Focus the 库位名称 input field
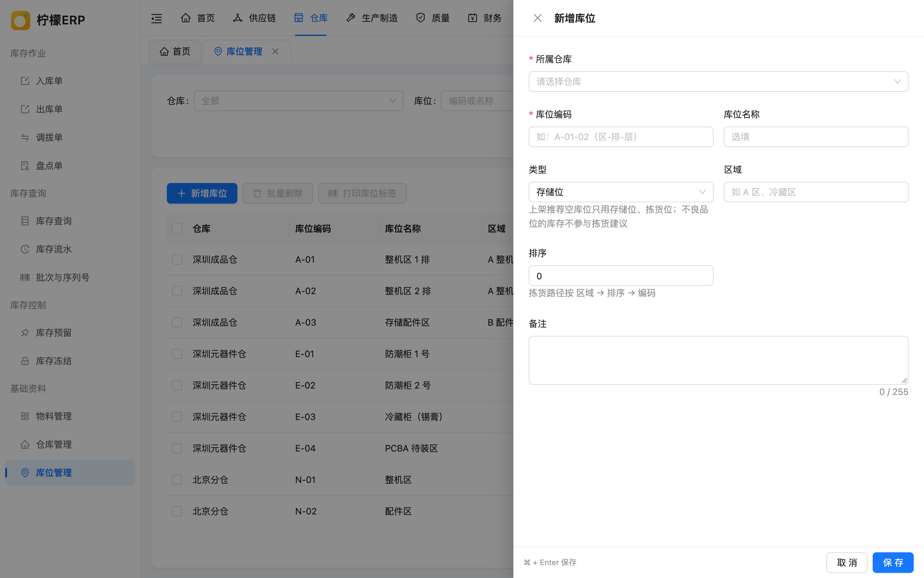This screenshot has height=578, width=924. [x=816, y=137]
